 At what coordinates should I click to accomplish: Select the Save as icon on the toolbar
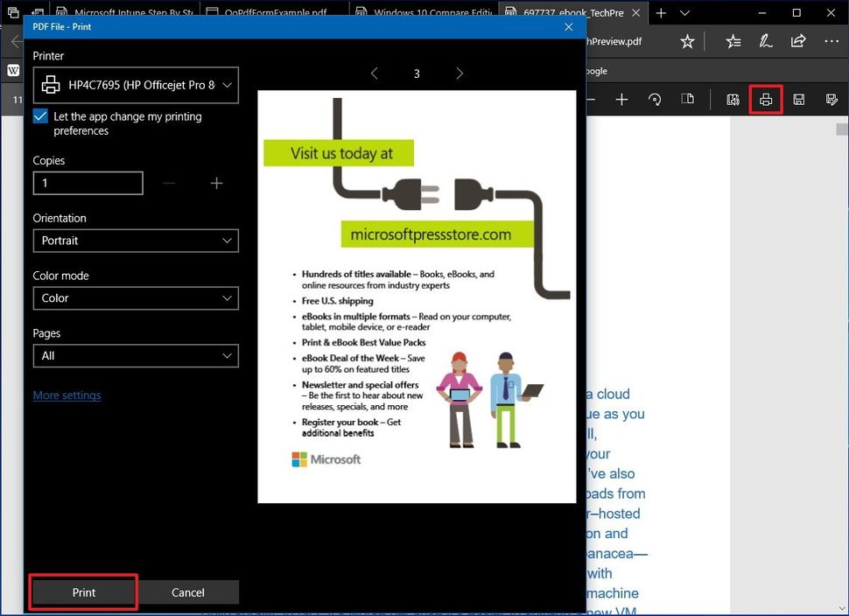pyautogui.click(x=831, y=99)
